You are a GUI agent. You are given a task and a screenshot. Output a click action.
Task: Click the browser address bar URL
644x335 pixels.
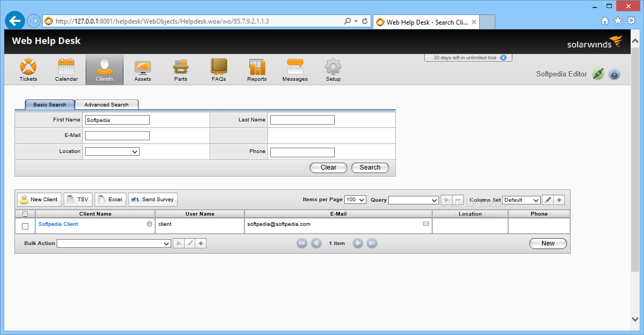(x=162, y=21)
